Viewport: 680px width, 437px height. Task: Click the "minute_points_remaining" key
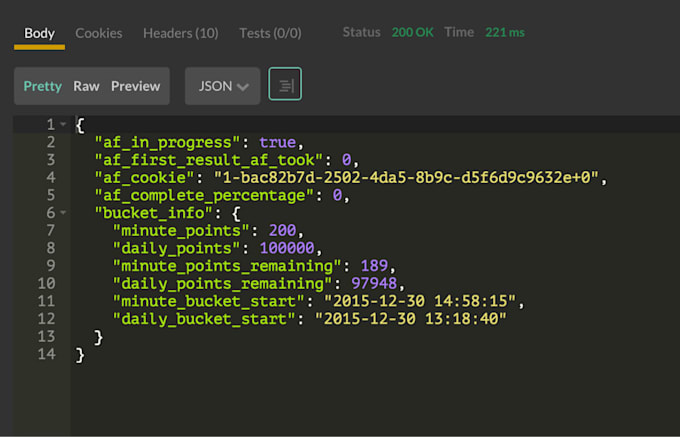(227, 266)
